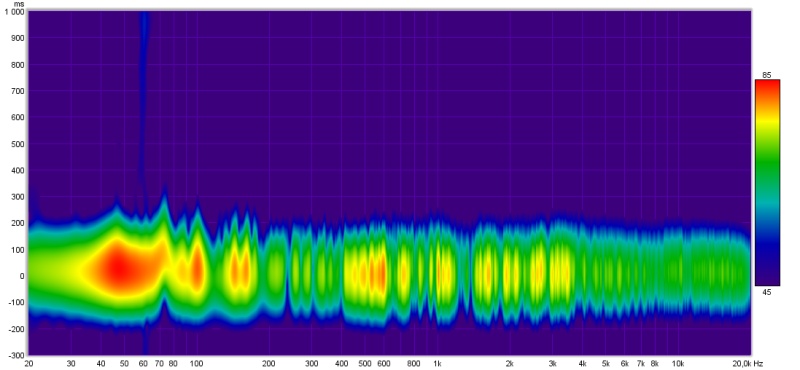Click the color scale legend bar
Screen dimensions: 800x370
(767, 183)
